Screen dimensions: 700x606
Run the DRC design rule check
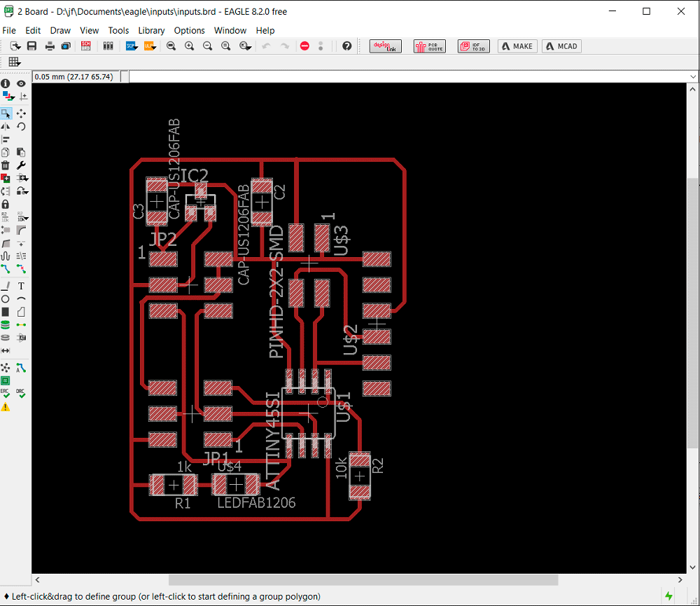click(x=21, y=393)
